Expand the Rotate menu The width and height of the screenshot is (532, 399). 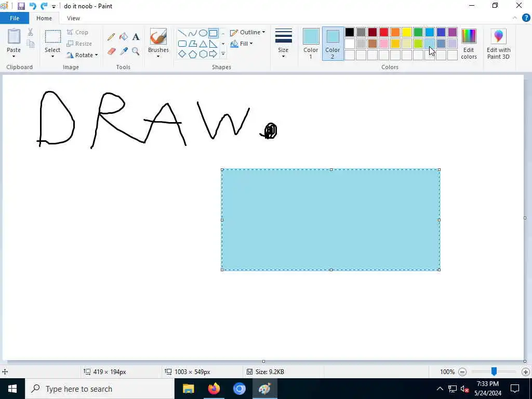[x=82, y=55]
